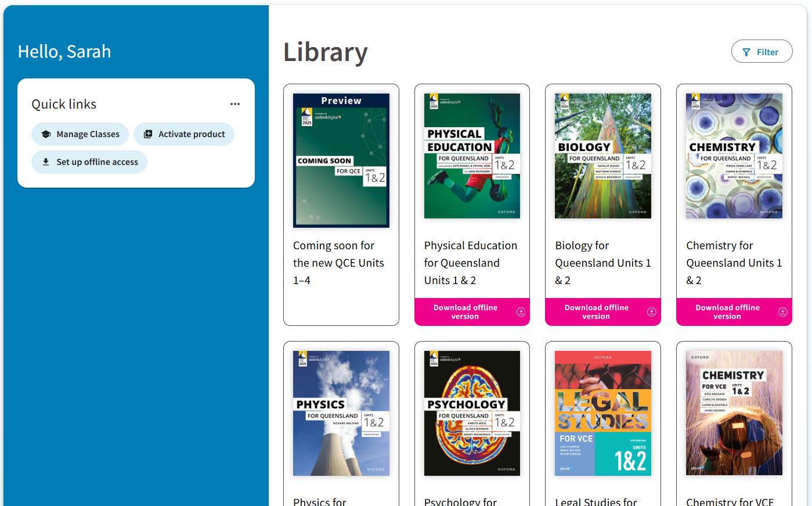This screenshot has width=812, height=506.
Task: Open the Coming Soon preview cover
Action: [x=341, y=160]
